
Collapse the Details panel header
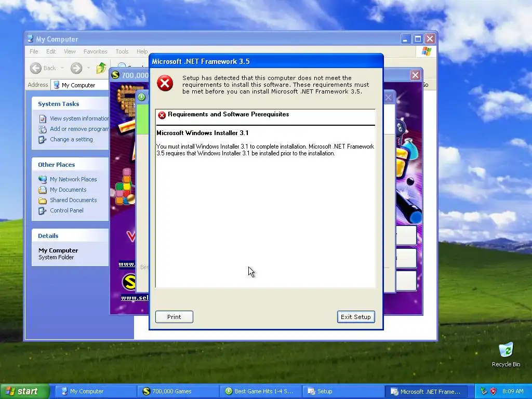[x=70, y=236]
